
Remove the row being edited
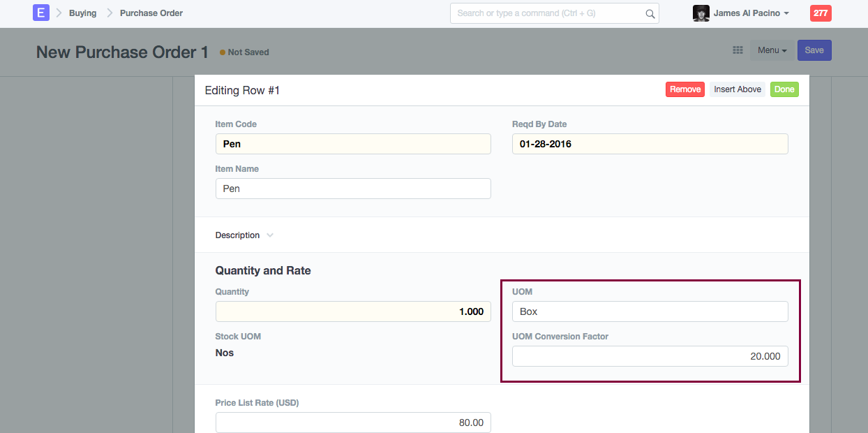684,89
